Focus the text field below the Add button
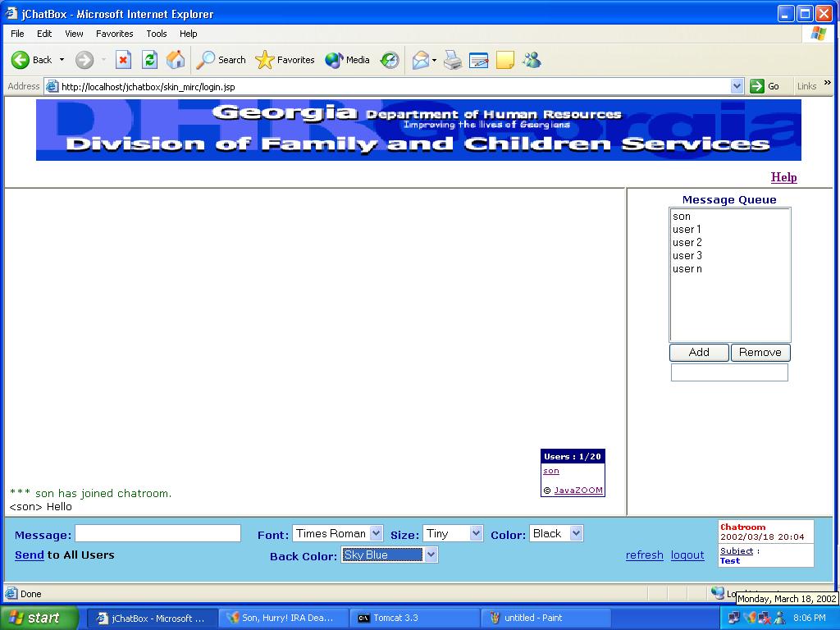 (729, 372)
